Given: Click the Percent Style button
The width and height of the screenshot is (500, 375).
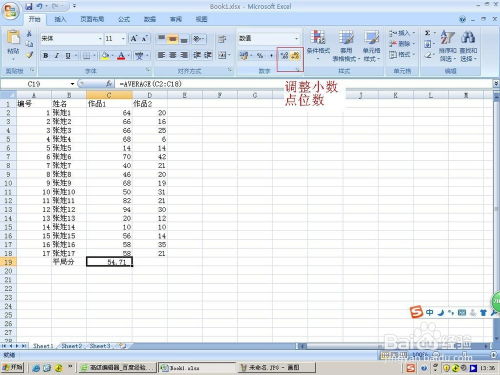Looking at the screenshot, I should [260, 55].
